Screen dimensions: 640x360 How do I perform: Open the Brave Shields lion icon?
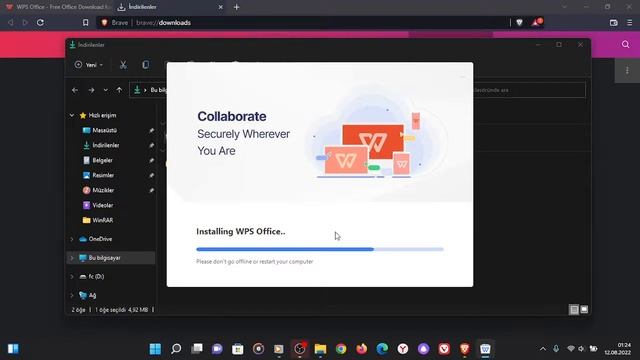click(x=519, y=23)
